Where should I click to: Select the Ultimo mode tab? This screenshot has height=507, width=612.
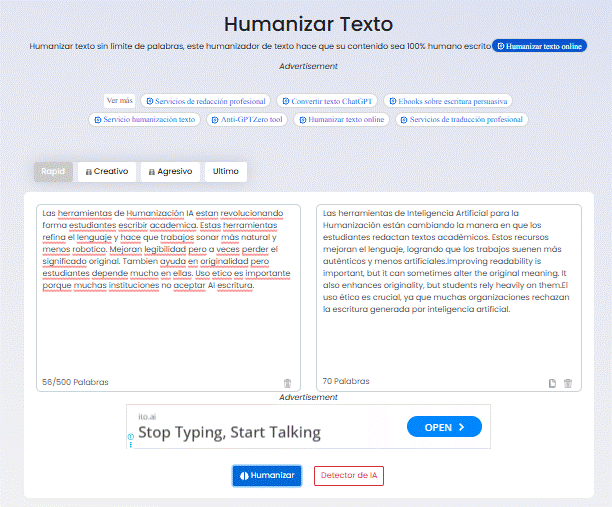pyautogui.click(x=226, y=171)
